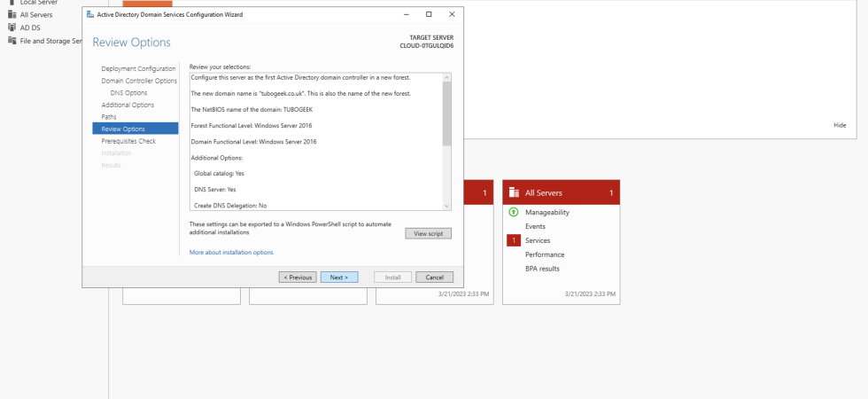Click the NetBIOS name TUBOGEEK line
This screenshot has width=868, height=399.
click(x=252, y=110)
